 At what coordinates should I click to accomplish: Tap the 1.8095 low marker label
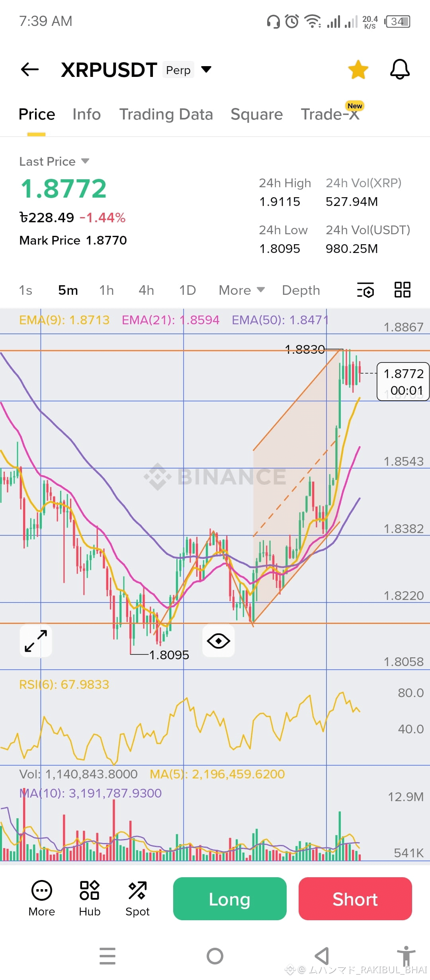click(x=169, y=655)
